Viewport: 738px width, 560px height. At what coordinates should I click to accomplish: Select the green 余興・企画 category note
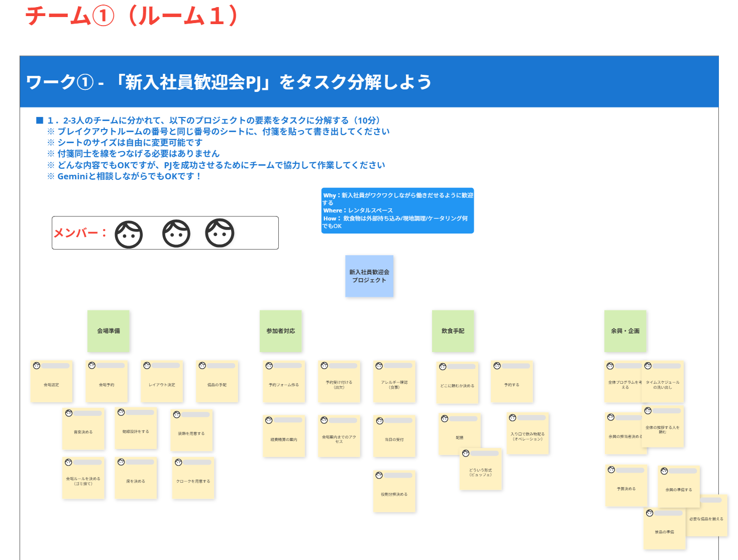pyautogui.click(x=625, y=331)
